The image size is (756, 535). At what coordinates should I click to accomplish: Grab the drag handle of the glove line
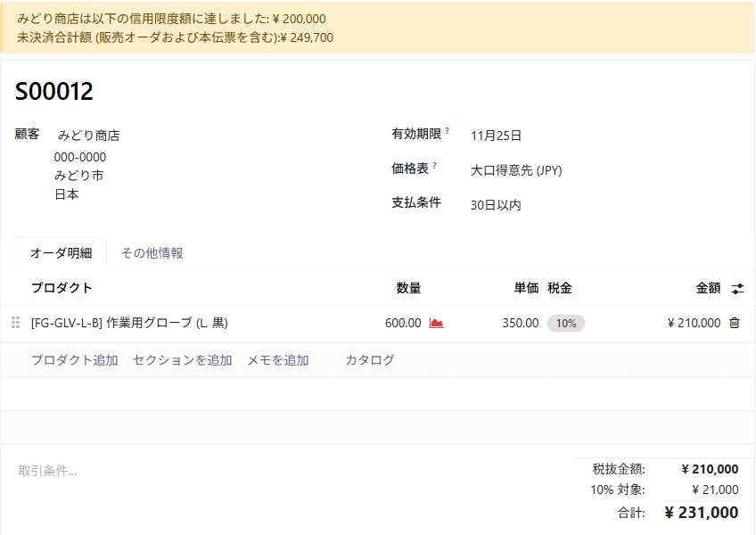click(15, 323)
